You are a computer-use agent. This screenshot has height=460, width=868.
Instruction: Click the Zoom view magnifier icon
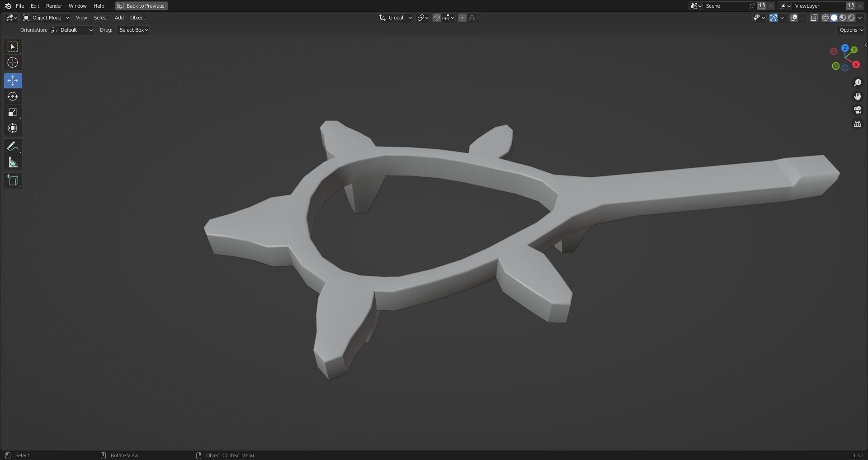coord(857,83)
